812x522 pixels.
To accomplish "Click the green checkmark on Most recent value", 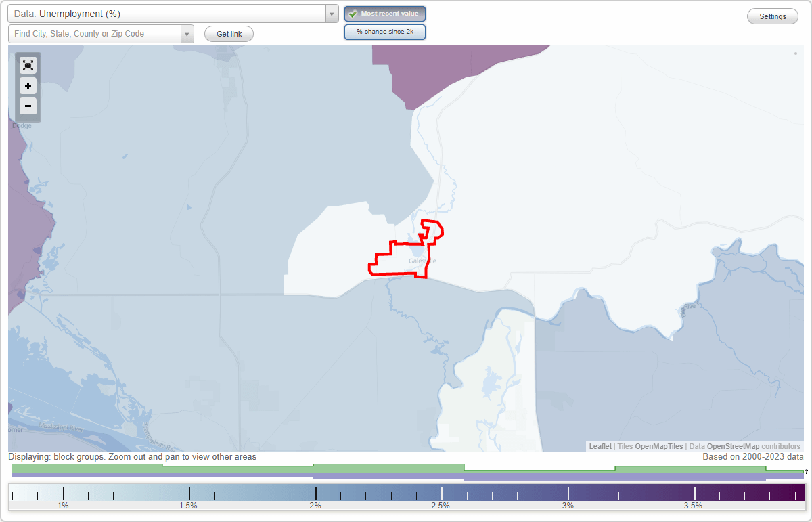I will 353,13.
